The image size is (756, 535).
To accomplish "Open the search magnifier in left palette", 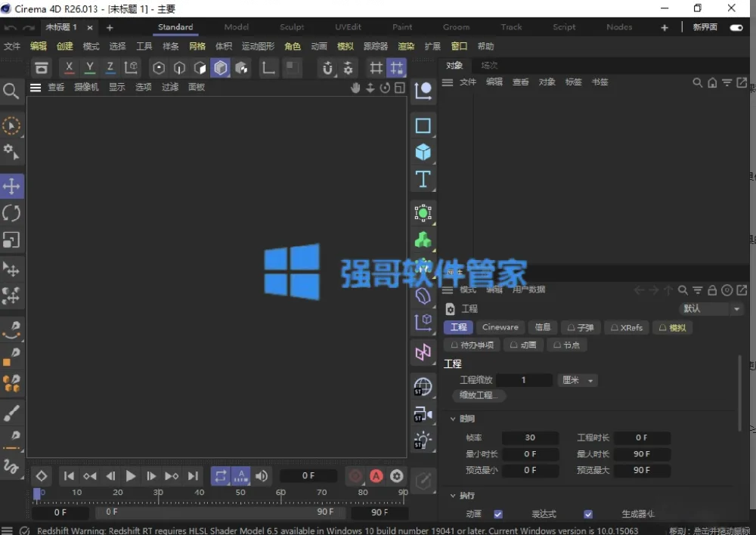I will 11,91.
